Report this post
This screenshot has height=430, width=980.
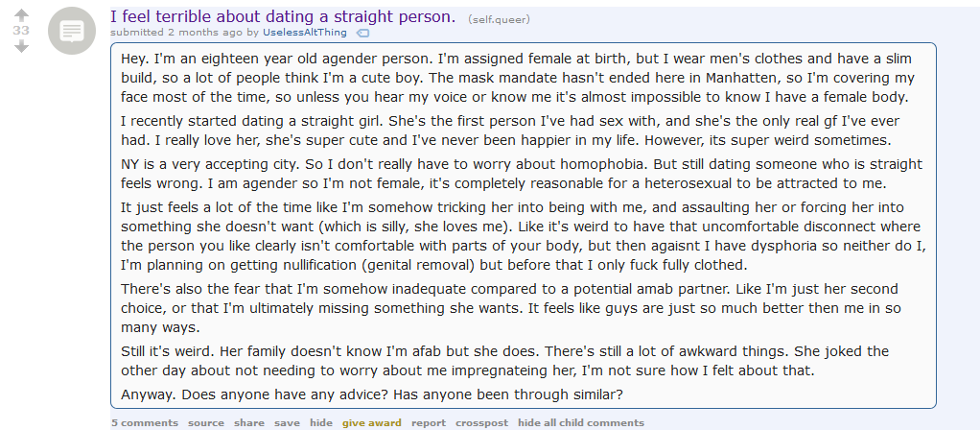429,422
